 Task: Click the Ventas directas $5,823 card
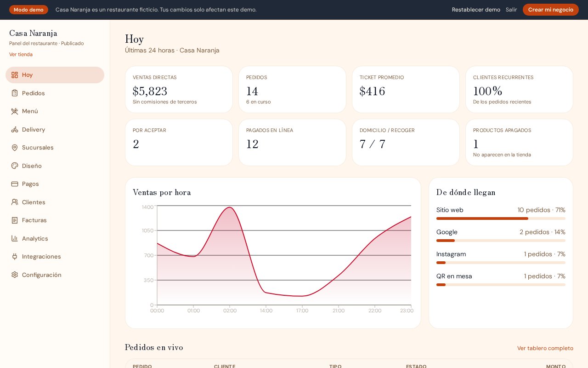[179, 90]
